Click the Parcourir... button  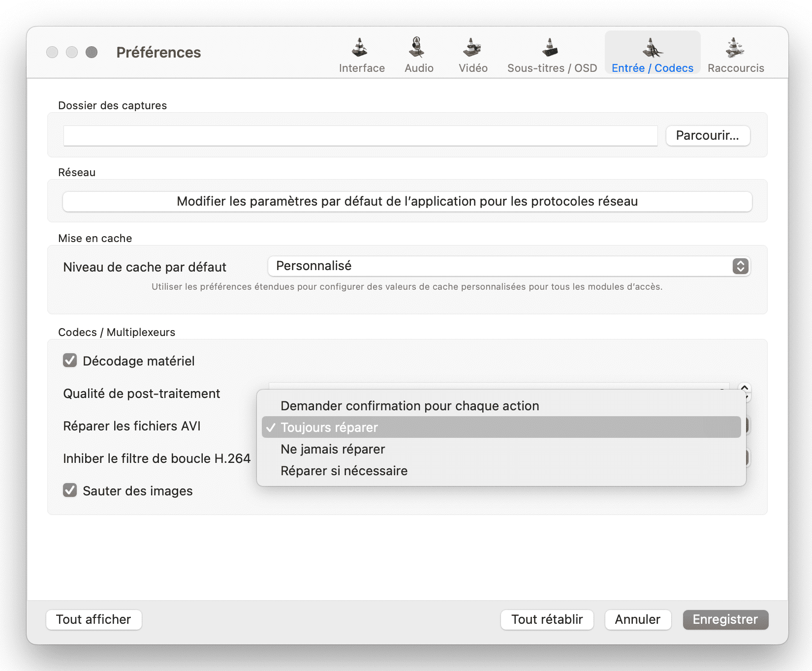708,136
